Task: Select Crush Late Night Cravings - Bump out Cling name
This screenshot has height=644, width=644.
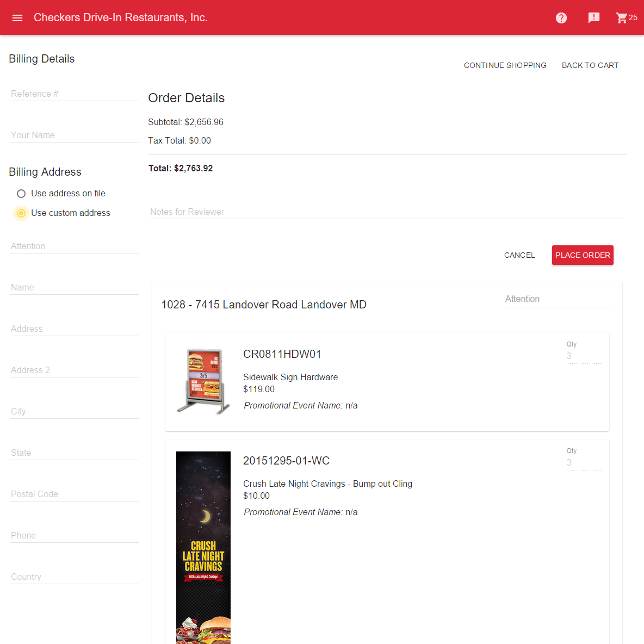Action: click(x=328, y=484)
